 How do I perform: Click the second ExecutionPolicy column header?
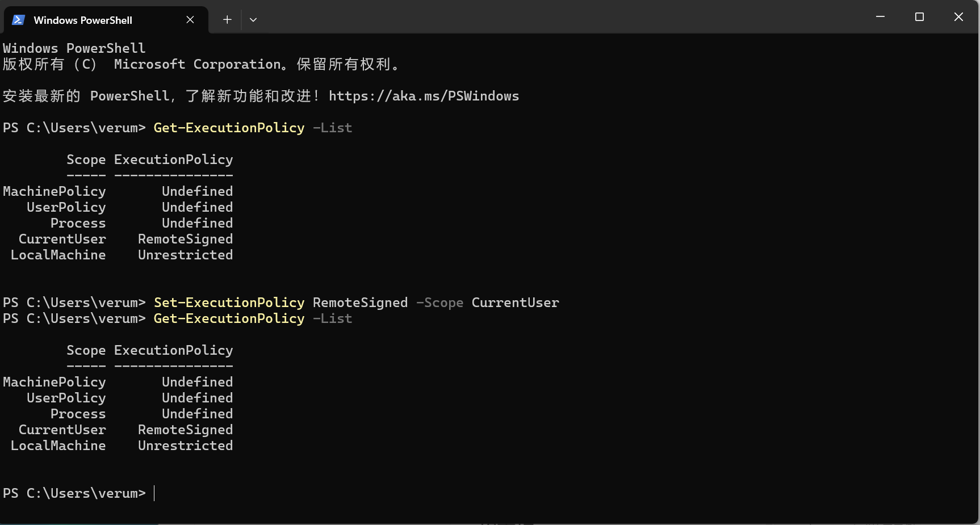pyautogui.click(x=174, y=350)
